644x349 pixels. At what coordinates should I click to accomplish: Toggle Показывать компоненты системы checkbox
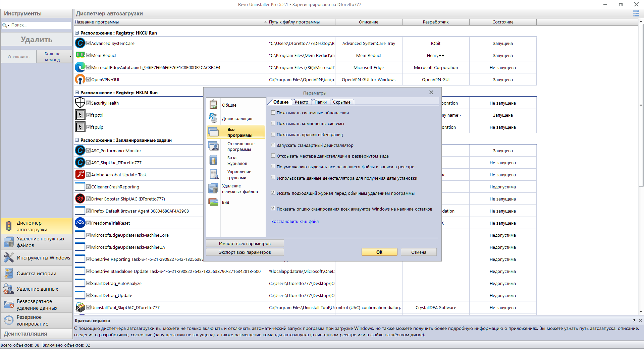coord(273,123)
